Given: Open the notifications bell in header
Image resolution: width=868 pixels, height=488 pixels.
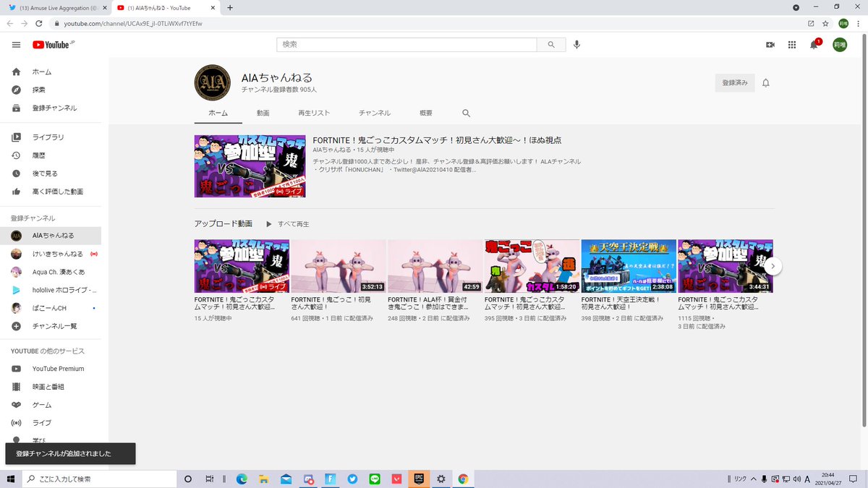Looking at the screenshot, I should pyautogui.click(x=814, y=45).
